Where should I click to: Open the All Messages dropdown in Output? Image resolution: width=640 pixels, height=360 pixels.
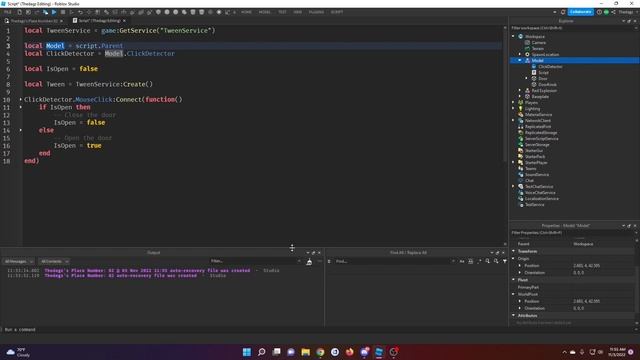(x=18, y=261)
